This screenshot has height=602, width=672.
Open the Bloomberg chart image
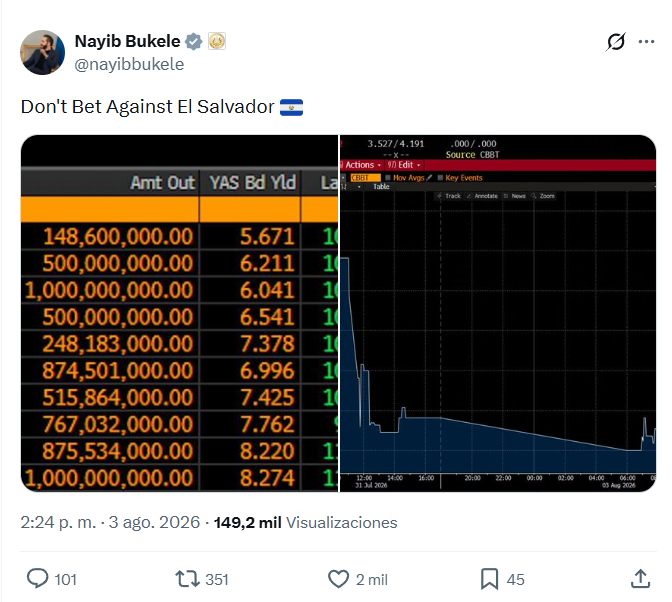pyautogui.click(x=498, y=313)
